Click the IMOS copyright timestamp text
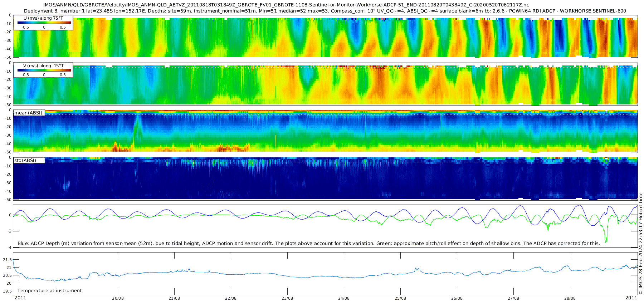 point(640,243)
